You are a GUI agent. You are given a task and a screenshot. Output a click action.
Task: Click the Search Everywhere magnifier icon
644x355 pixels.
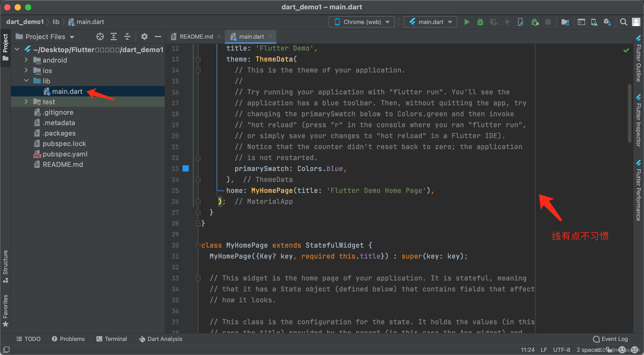pos(623,22)
